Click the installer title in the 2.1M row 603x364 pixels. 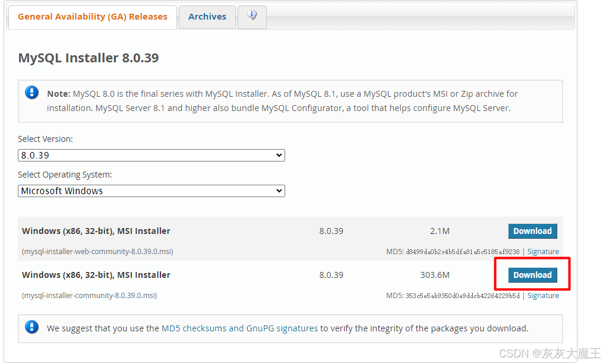(x=96, y=231)
